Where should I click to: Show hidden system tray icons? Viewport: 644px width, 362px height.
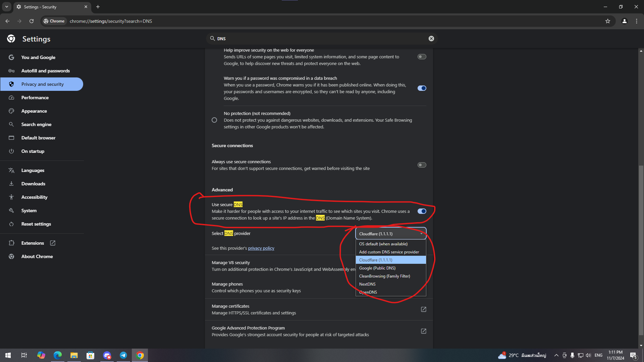pos(556,355)
